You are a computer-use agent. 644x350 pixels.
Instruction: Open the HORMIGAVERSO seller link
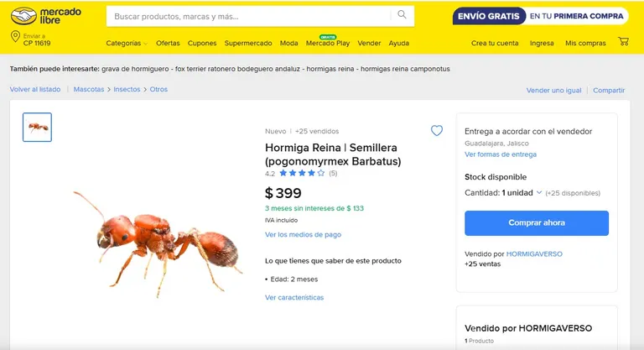click(x=534, y=253)
